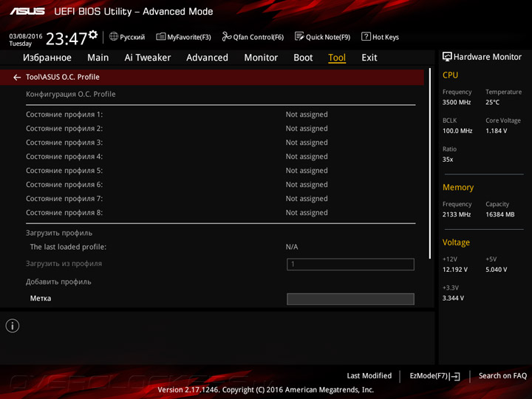
Task: Show Hot Keys question mark icon
Action: click(x=366, y=36)
